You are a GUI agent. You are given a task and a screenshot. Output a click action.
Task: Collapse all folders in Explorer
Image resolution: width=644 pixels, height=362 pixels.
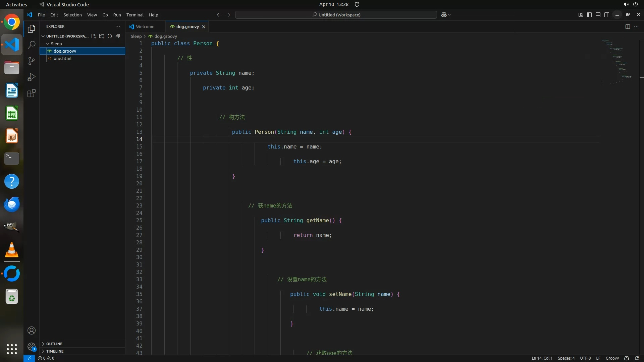118,36
